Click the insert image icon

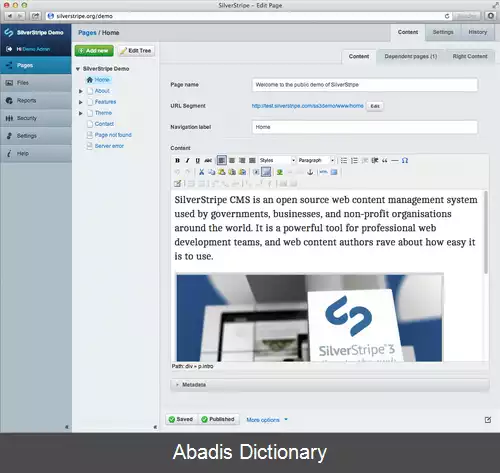pos(280,172)
